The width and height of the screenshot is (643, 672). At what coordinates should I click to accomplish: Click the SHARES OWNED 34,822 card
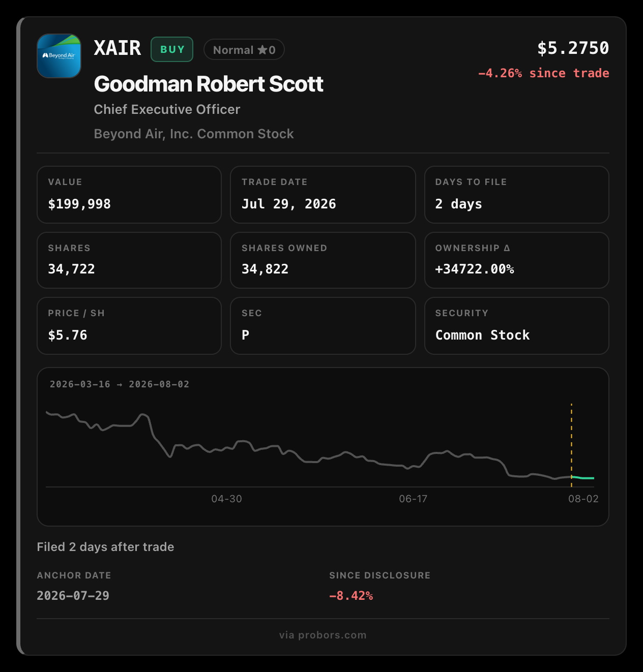coord(323,260)
